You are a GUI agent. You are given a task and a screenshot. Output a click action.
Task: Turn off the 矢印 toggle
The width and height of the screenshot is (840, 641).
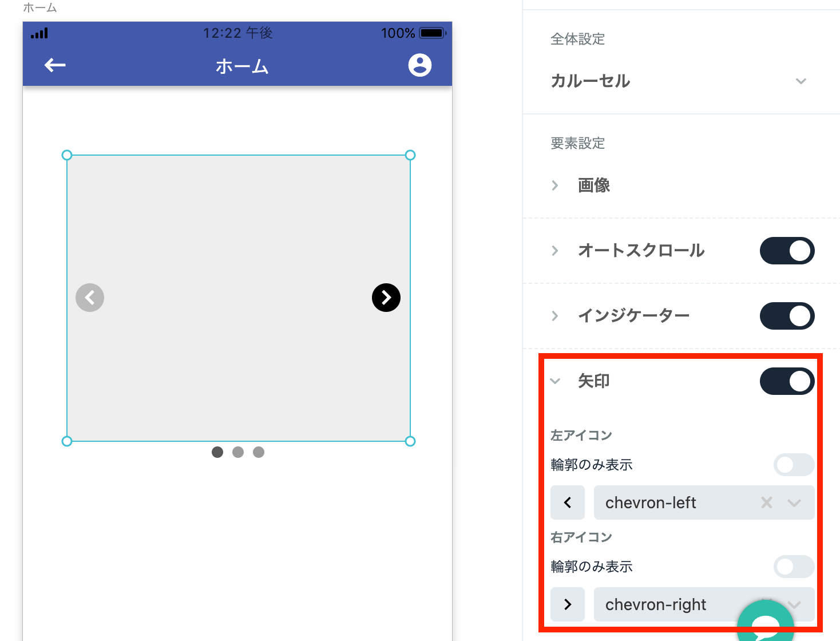click(x=787, y=381)
